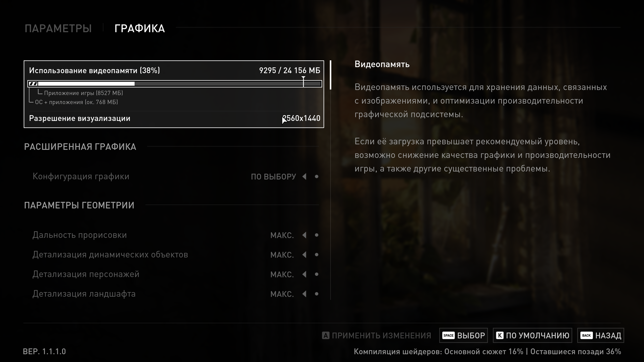644x362 pixels.
Task: Click the dot beside Детализация ландшафта
Action: (317, 294)
